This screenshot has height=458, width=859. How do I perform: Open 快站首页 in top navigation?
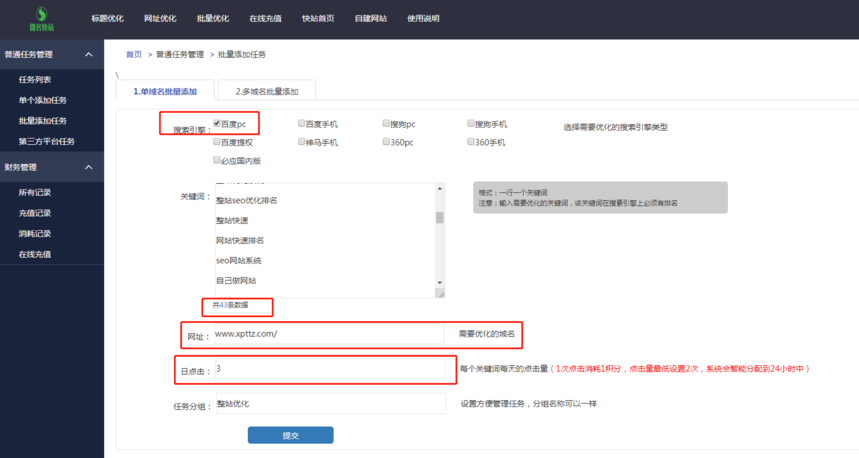coord(318,19)
